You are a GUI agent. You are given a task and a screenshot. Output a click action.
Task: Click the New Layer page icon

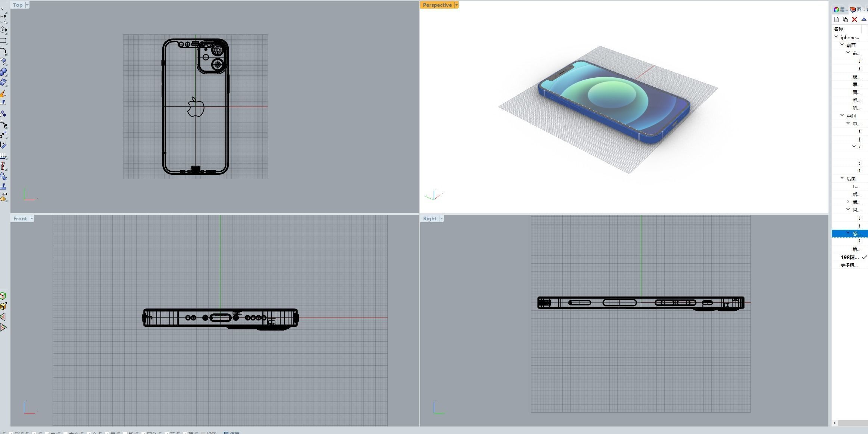(x=836, y=19)
